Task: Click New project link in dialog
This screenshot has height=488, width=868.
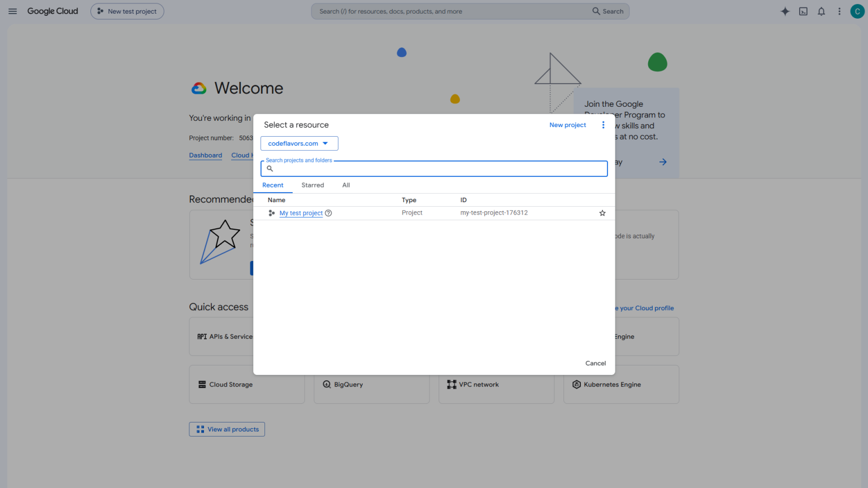Action: (x=567, y=125)
